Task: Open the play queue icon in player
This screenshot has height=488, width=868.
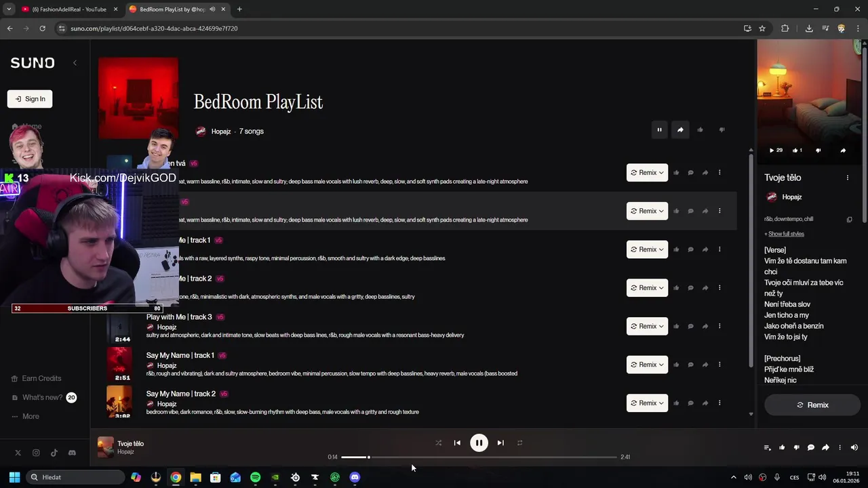Action: point(767,447)
